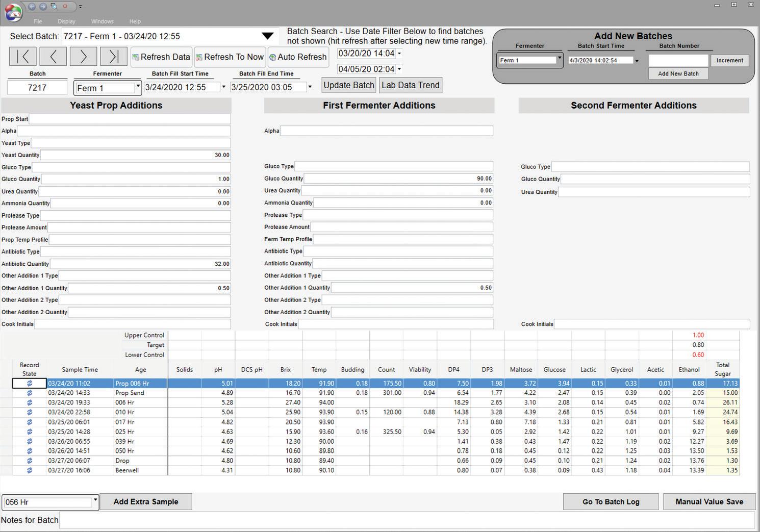Click the display windows icon in title bar
Screen dimensions: 760x532
click(x=54, y=7)
